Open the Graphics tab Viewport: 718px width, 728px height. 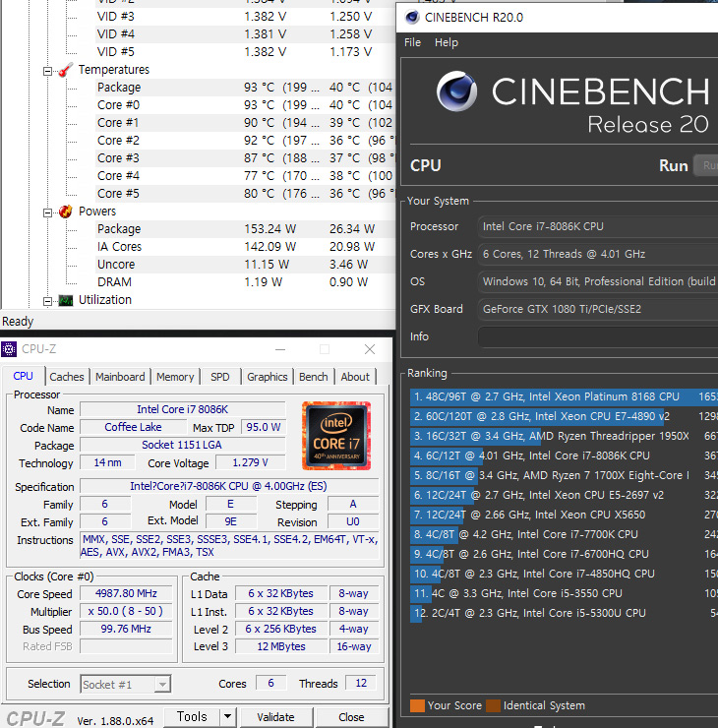(x=268, y=377)
